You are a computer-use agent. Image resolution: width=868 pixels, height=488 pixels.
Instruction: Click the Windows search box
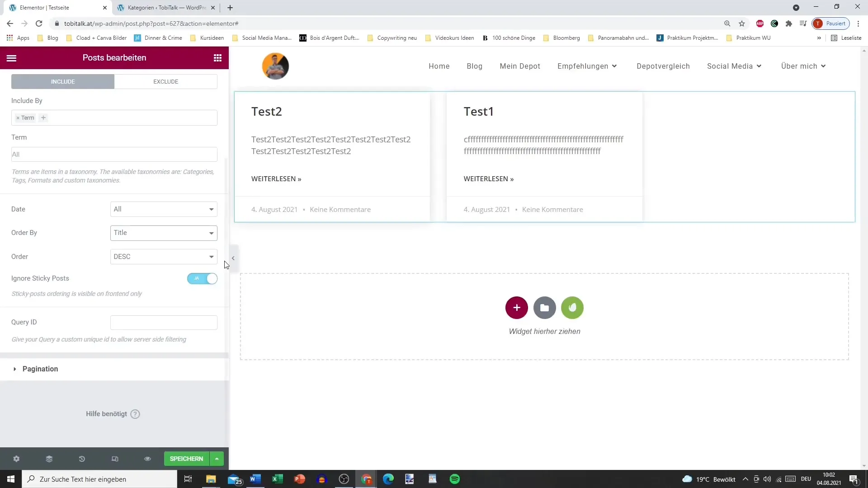click(99, 479)
